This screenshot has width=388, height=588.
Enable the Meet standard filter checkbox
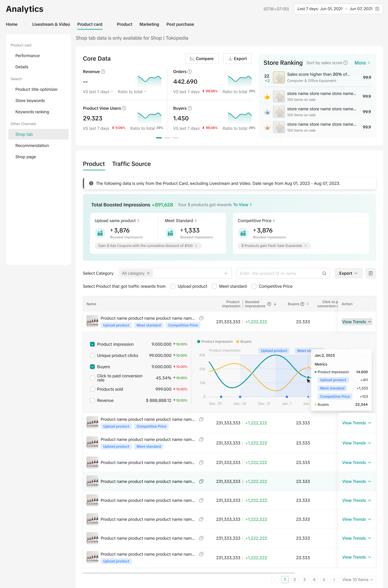click(214, 286)
